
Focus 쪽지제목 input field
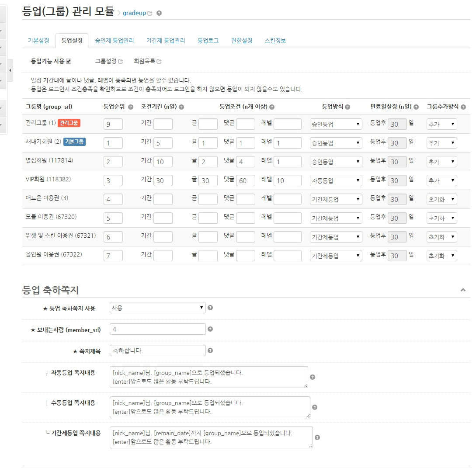(x=157, y=350)
